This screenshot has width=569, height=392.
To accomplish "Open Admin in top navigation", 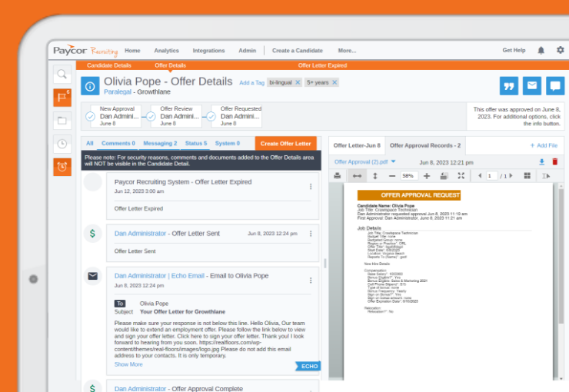I will [x=248, y=51].
